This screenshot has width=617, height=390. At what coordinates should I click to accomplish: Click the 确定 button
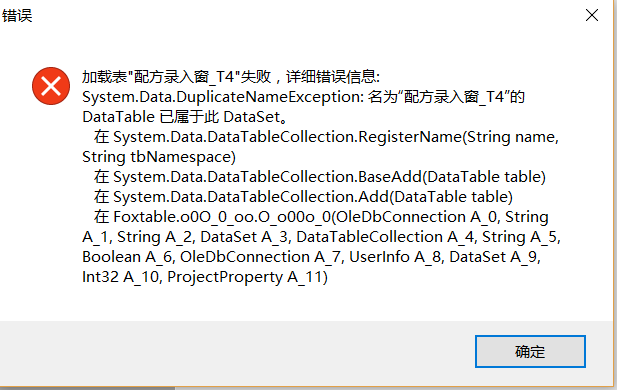coord(530,351)
